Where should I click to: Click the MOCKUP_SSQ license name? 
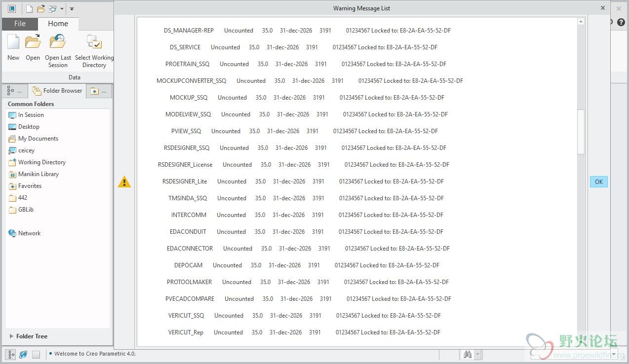pyautogui.click(x=189, y=98)
